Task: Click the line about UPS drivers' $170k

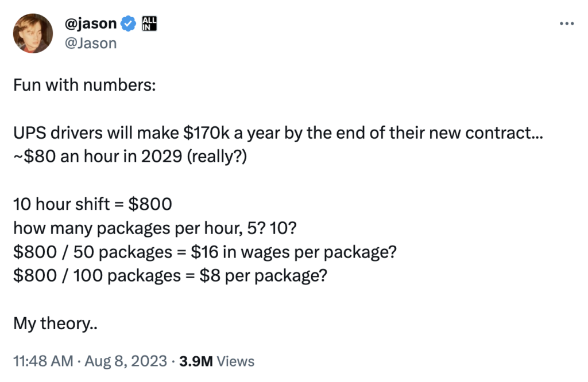Action: (278, 133)
